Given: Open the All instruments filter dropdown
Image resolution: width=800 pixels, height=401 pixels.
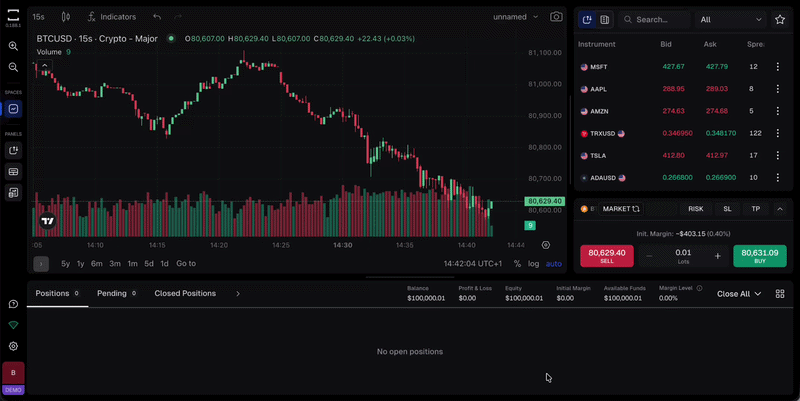Looking at the screenshot, I should [731, 19].
